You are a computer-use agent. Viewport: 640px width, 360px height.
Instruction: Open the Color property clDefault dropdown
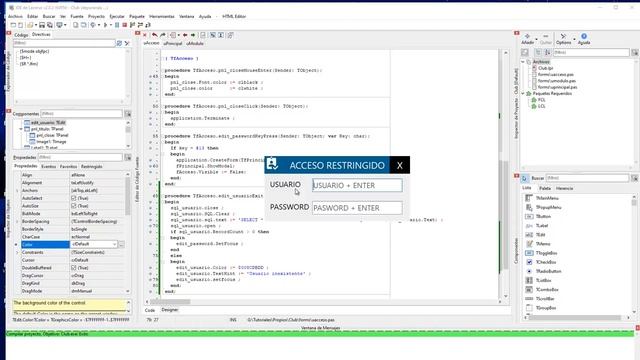click(x=114, y=244)
